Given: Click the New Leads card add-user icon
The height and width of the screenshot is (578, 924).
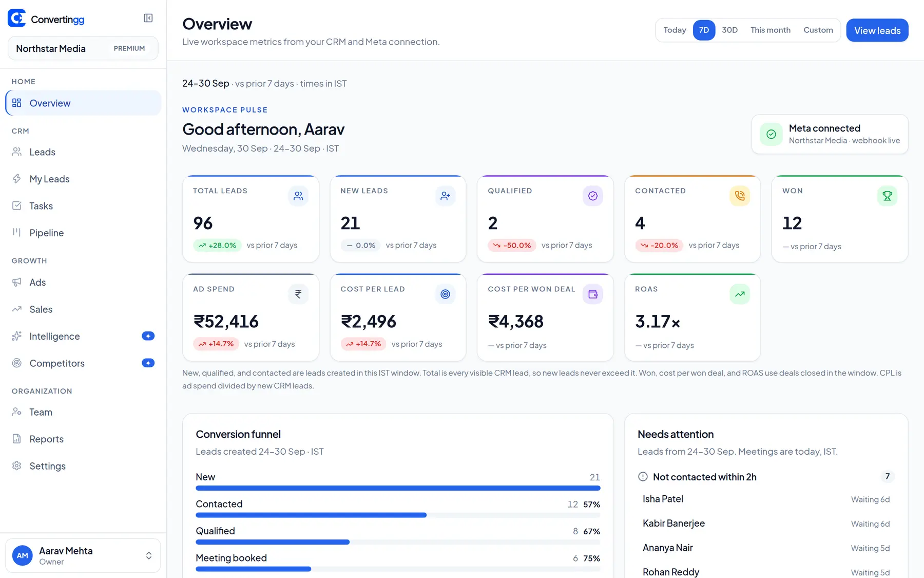Looking at the screenshot, I should (446, 196).
